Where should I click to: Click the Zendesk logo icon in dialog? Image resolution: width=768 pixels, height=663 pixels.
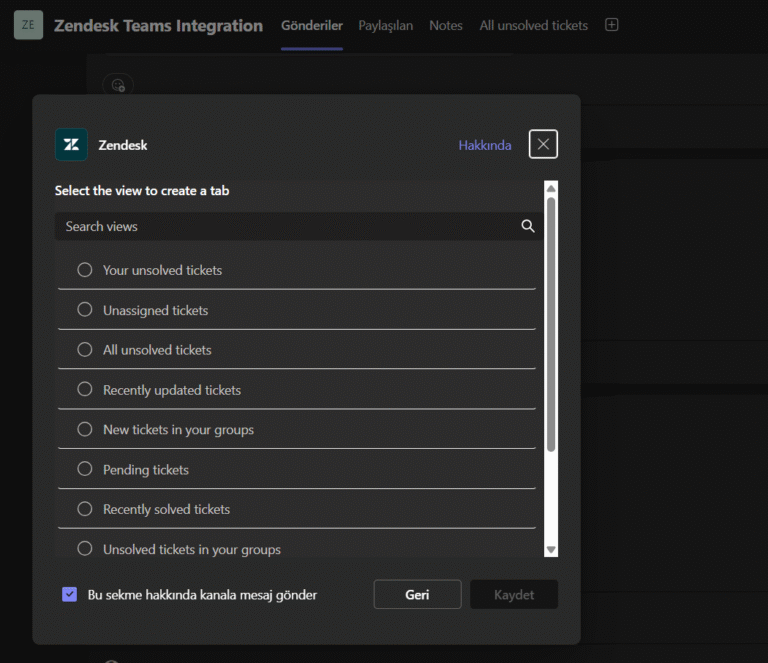tap(72, 144)
